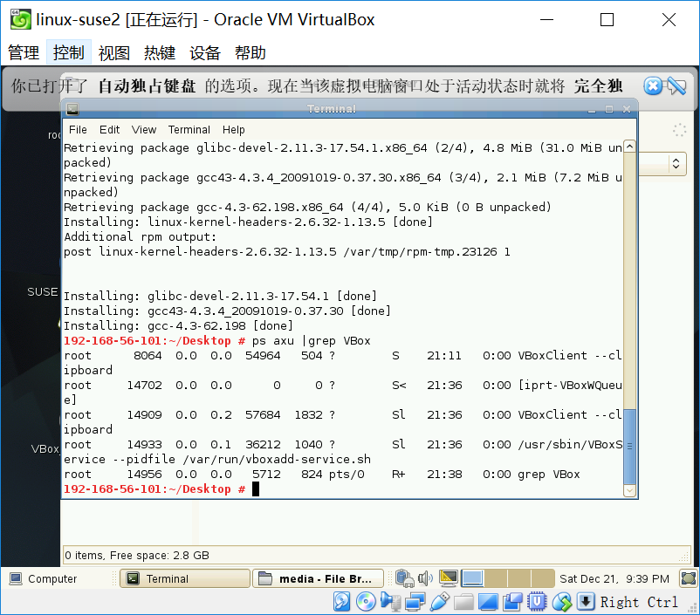This screenshot has height=615, width=700.
Task: Click the Right Ctrl host key label
Action: click(639, 602)
